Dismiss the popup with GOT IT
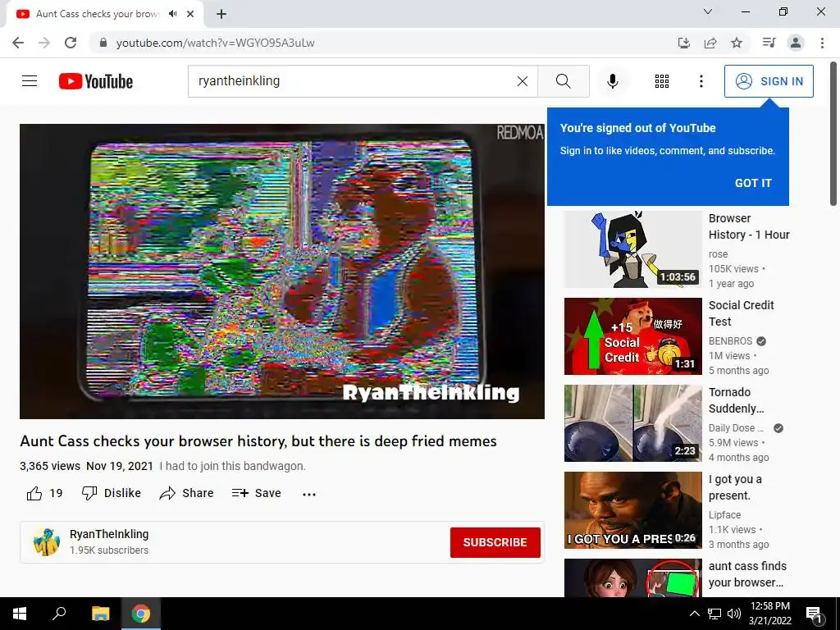This screenshot has height=630, width=840. [x=753, y=183]
